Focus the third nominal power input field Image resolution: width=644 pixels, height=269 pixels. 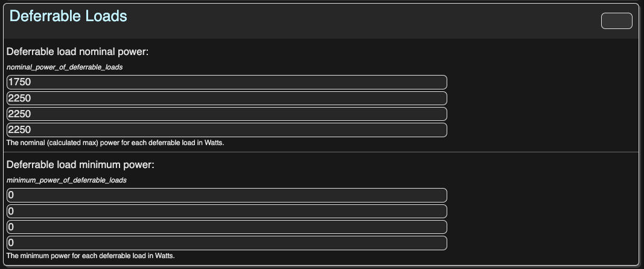[226, 114]
